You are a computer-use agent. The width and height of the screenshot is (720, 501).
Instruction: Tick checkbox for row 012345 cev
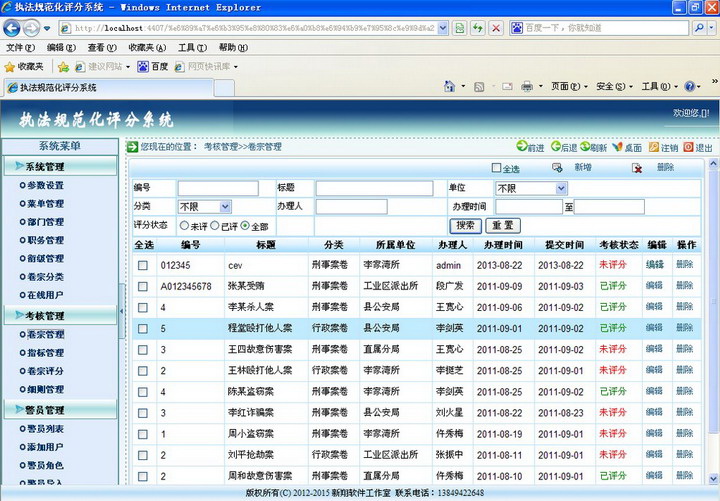(143, 265)
